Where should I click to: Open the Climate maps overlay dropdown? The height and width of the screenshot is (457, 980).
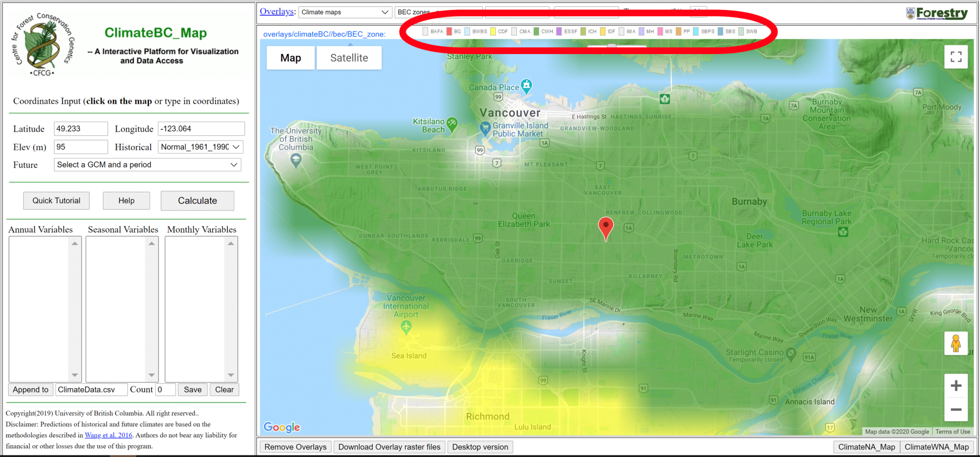click(x=345, y=12)
